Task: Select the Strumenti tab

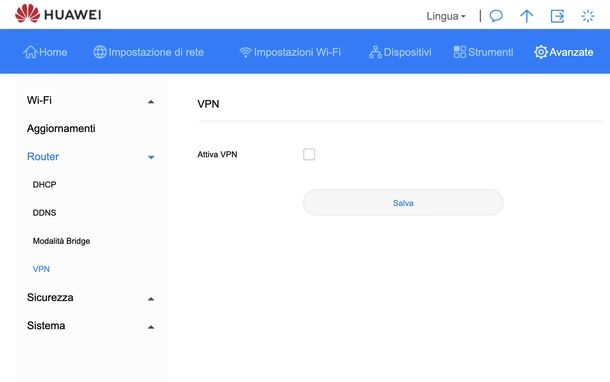Action: point(483,52)
